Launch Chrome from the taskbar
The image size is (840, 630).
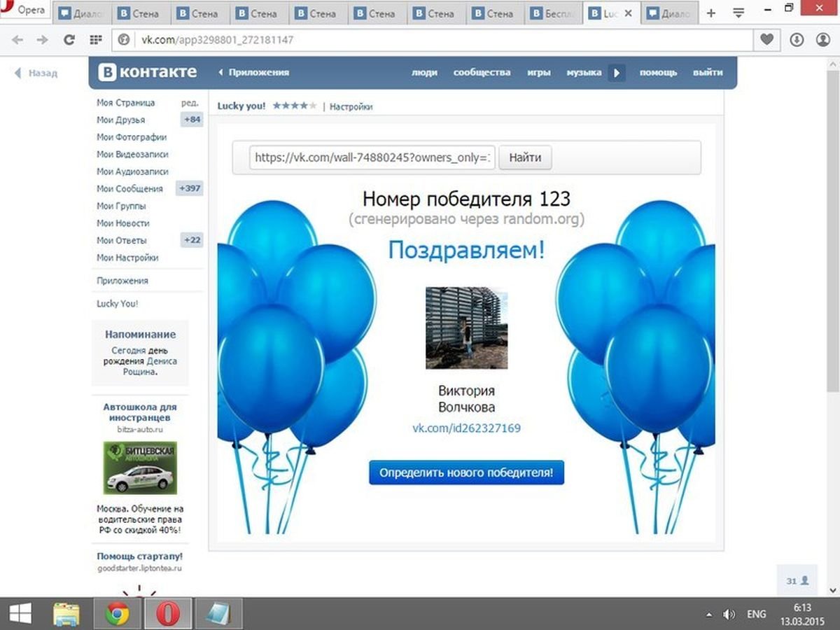point(117,613)
